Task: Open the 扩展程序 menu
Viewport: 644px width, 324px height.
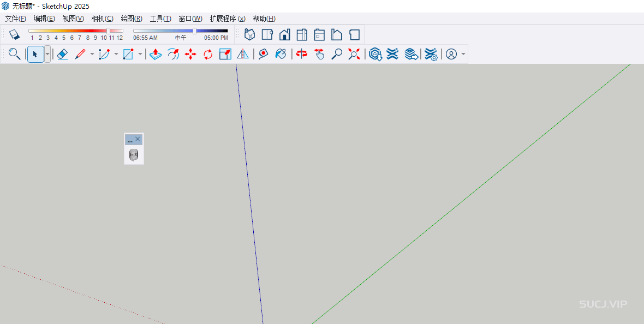Action: pyautogui.click(x=227, y=19)
